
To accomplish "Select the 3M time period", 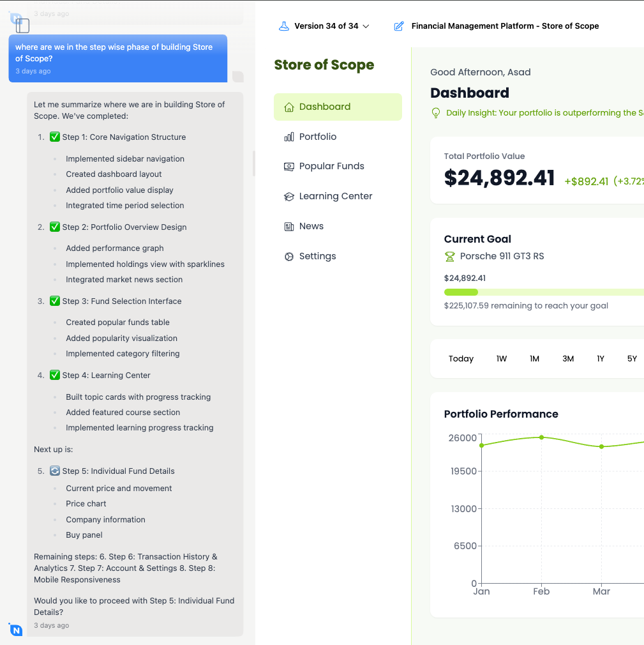I will 568,359.
